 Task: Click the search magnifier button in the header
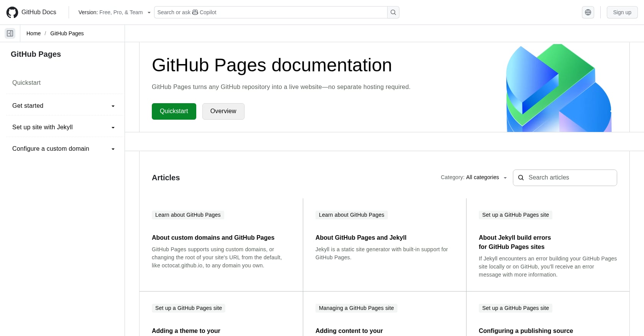point(393,12)
